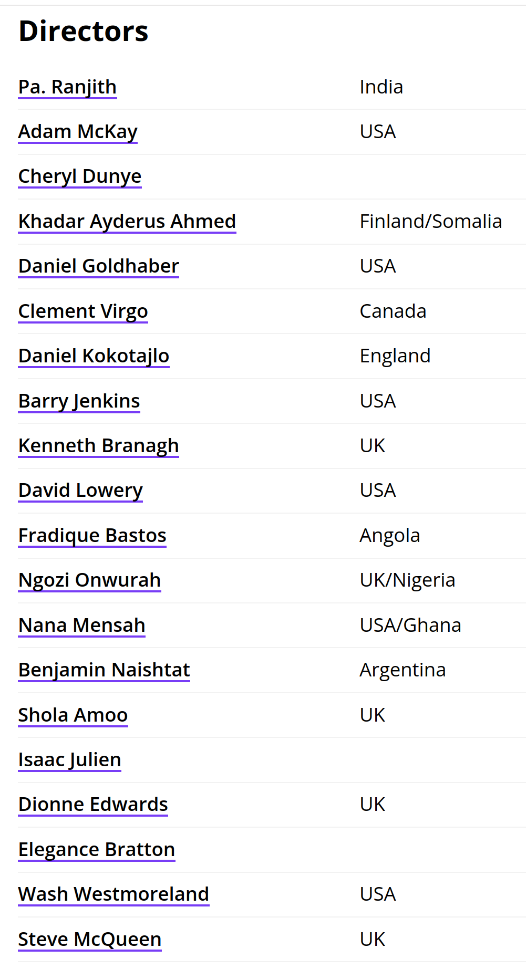Open Kenneth Branagh's page

pyautogui.click(x=99, y=446)
